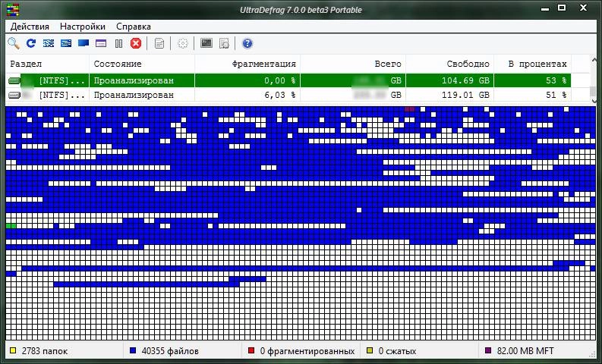Image resolution: width=602 pixels, height=364 pixels.
Task: Open the Справка menu
Action: pos(133,27)
